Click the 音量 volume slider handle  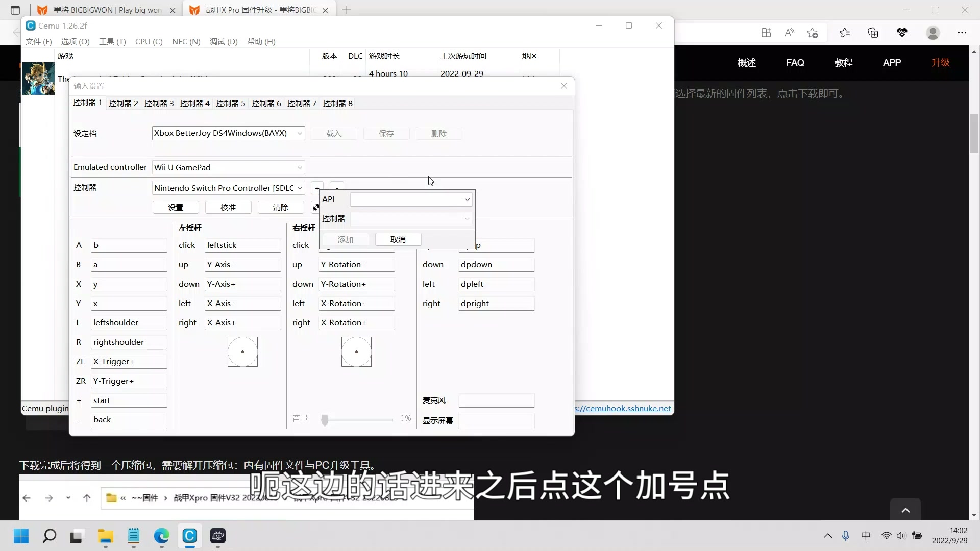click(325, 420)
